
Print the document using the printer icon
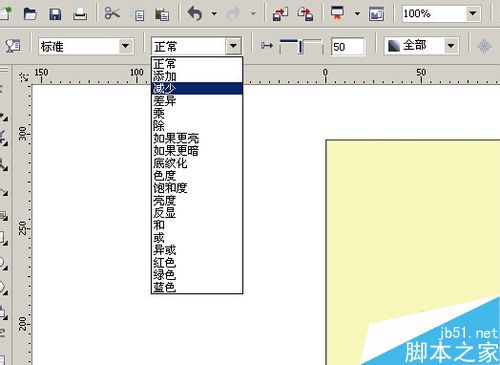[x=80, y=14]
